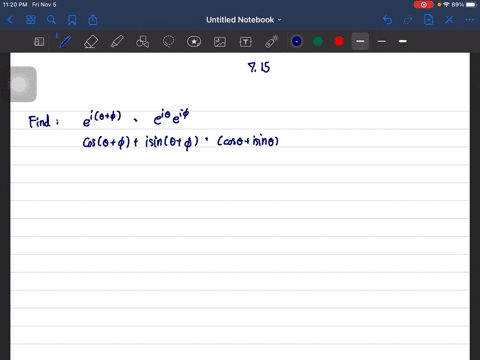This screenshot has width=480, height=360.
Task: Choose the red pen color
Action: [339, 41]
